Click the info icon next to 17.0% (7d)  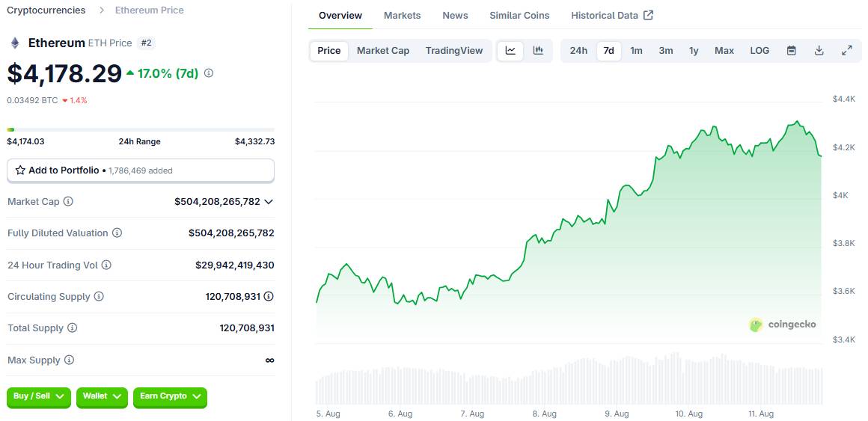pos(209,73)
